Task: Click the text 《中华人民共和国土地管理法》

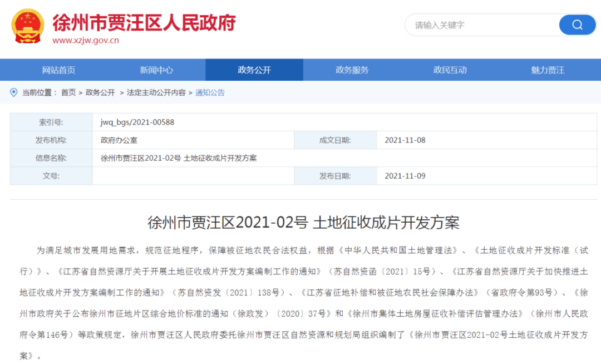Action: (397, 250)
